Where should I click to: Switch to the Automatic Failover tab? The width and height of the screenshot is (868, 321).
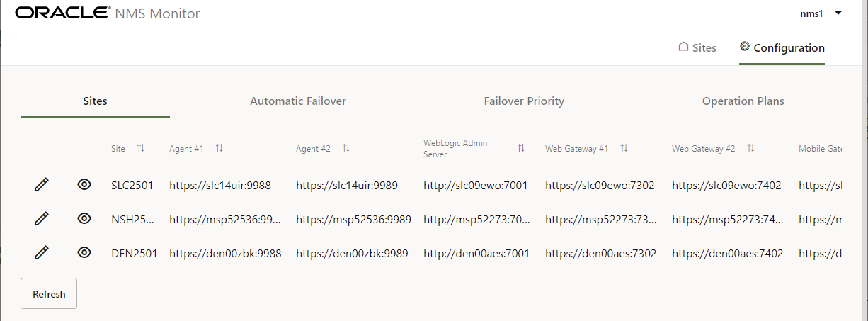298,101
